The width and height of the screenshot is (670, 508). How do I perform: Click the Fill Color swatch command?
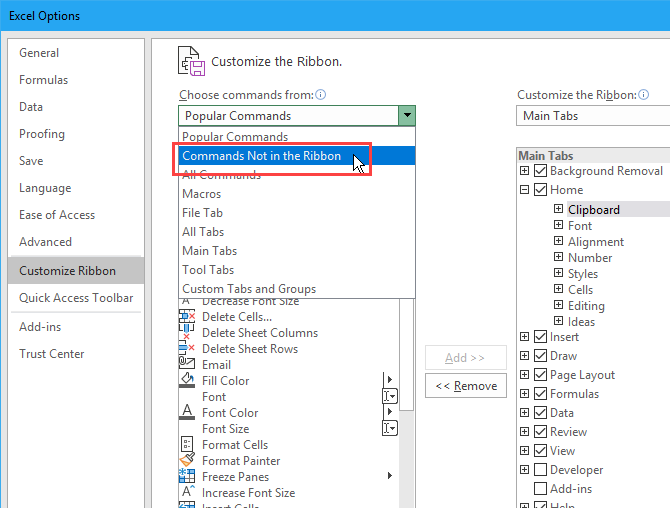[187, 381]
